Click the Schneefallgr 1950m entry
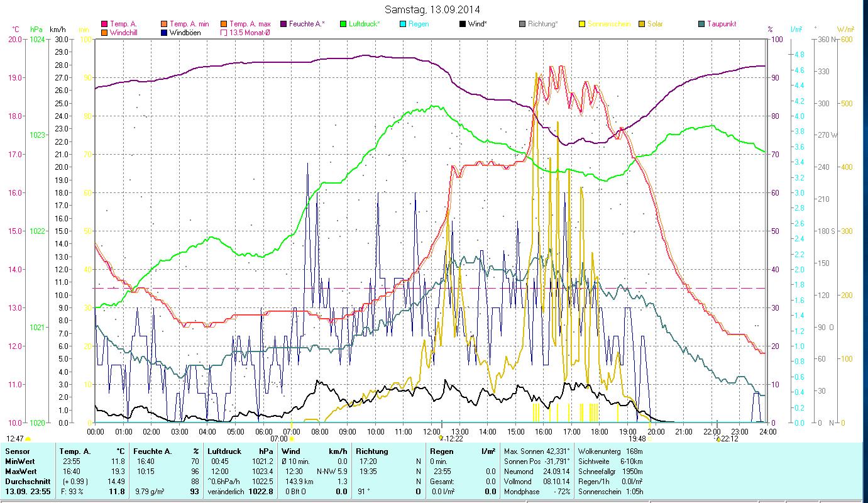Screen dimensions: 868x503 point(610,471)
